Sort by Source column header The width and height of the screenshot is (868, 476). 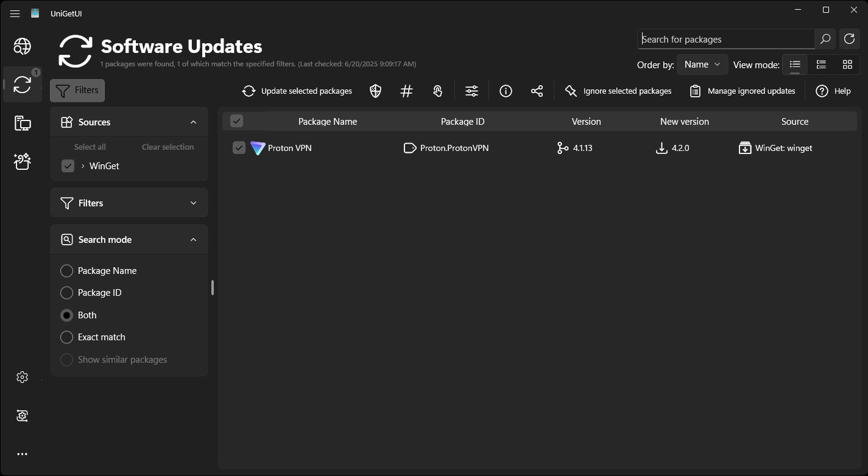click(795, 122)
